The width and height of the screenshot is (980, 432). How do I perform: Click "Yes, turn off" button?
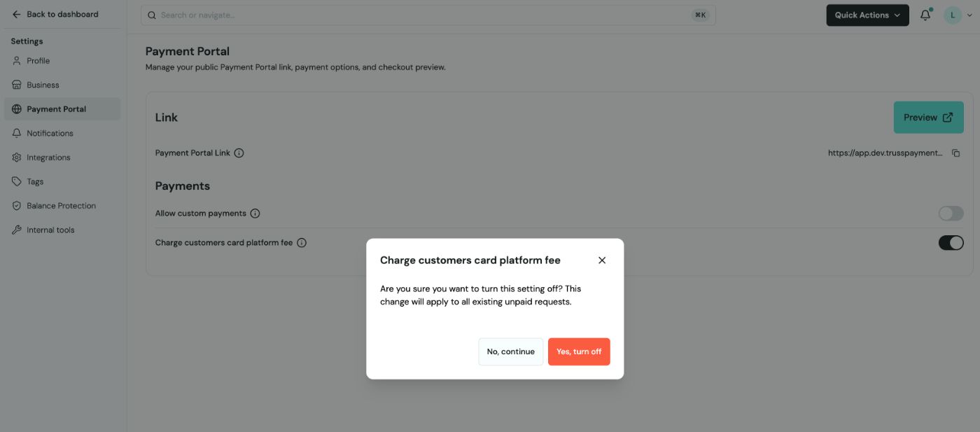(x=579, y=351)
